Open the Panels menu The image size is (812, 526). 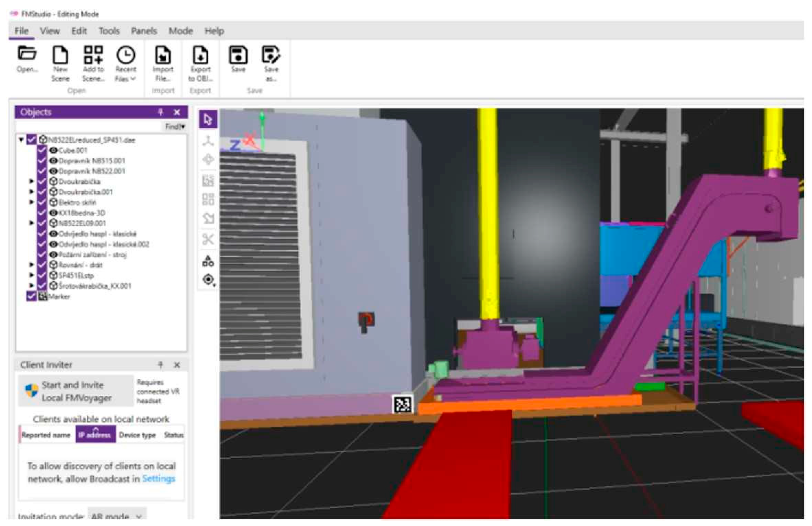(x=144, y=31)
